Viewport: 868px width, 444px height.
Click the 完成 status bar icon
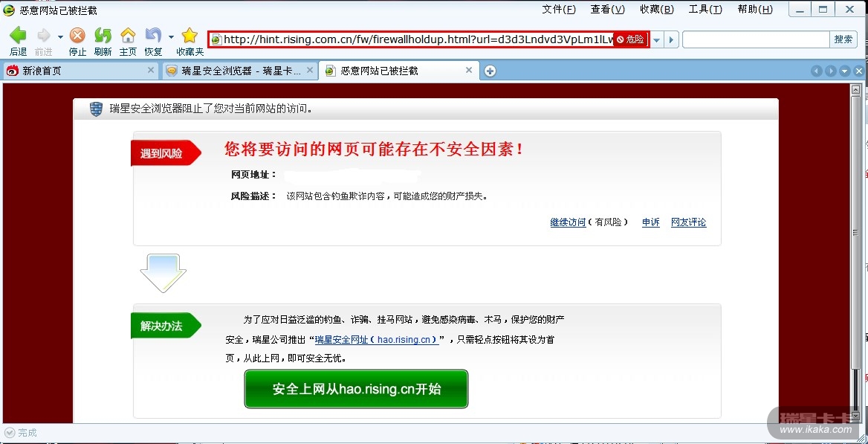(9, 433)
